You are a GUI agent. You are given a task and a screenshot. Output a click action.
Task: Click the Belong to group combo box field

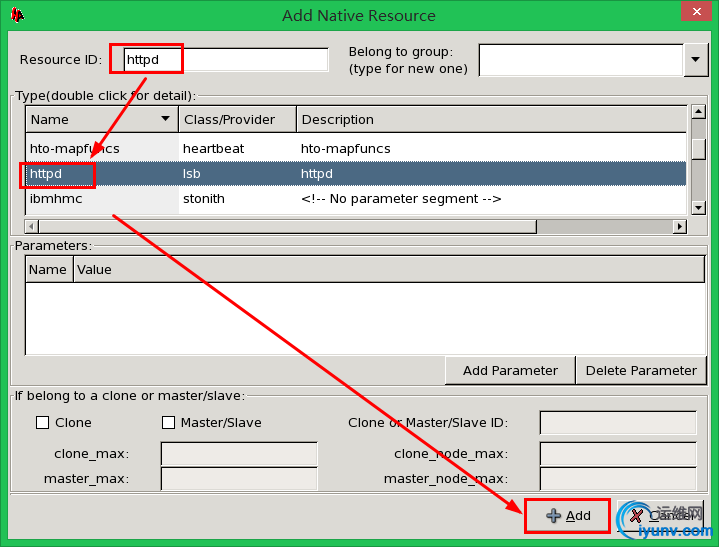coord(581,60)
